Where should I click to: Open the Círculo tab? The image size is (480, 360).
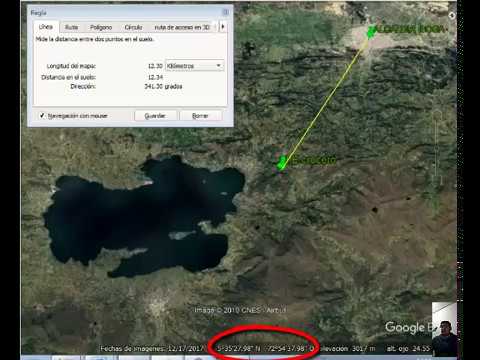(133, 27)
